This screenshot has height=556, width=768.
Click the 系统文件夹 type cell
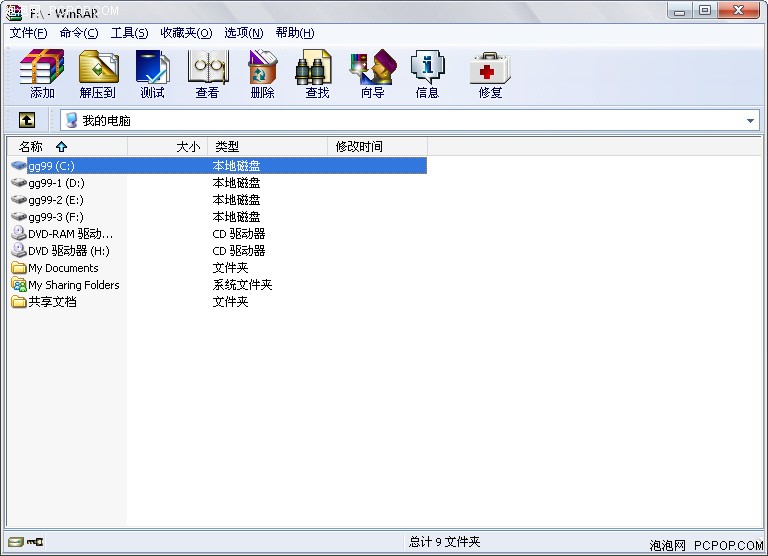click(x=242, y=285)
